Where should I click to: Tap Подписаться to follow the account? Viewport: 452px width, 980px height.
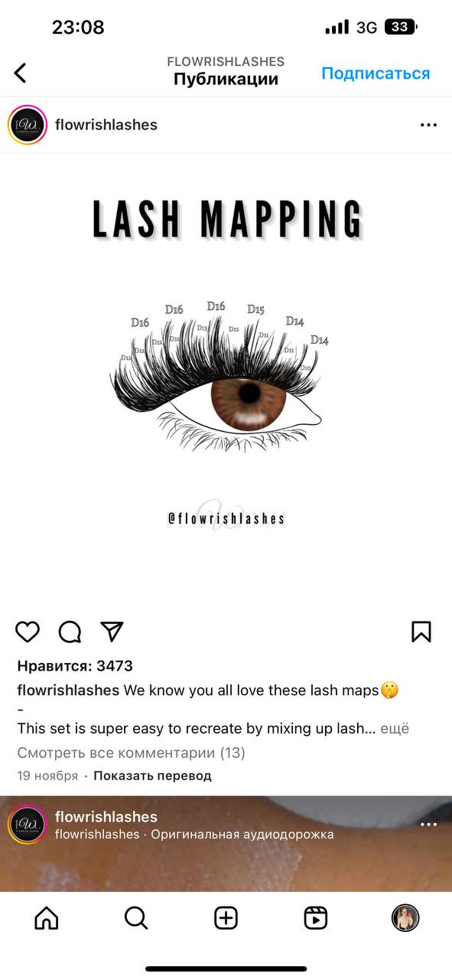pyautogui.click(x=376, y=73)
